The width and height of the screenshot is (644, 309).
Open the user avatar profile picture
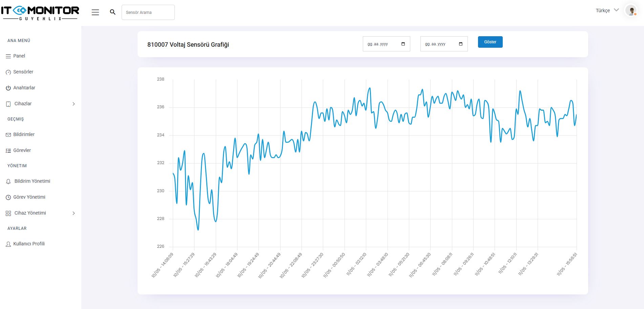coord(631,10)
